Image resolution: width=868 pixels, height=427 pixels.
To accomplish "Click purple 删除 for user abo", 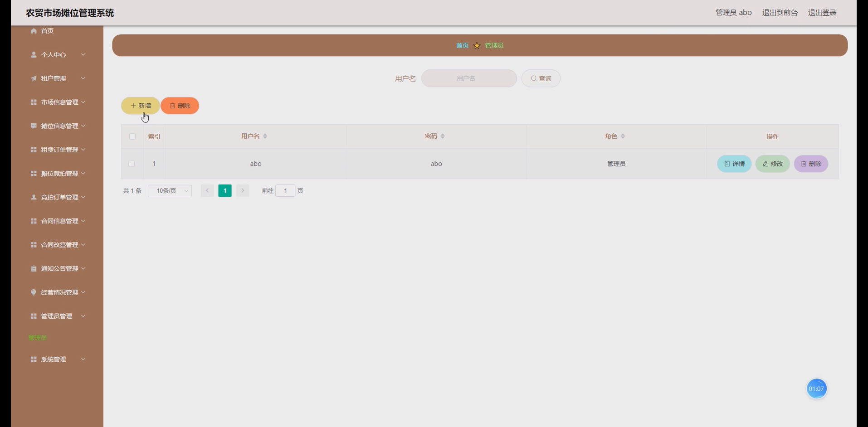I will pyautogui.click(x=811, y=164).
